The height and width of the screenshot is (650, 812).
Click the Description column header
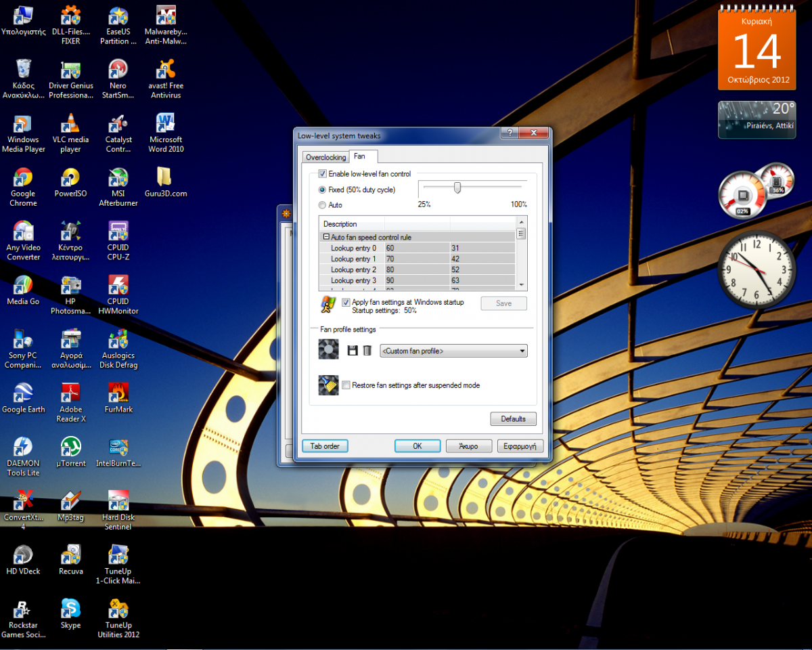[352, 224]
